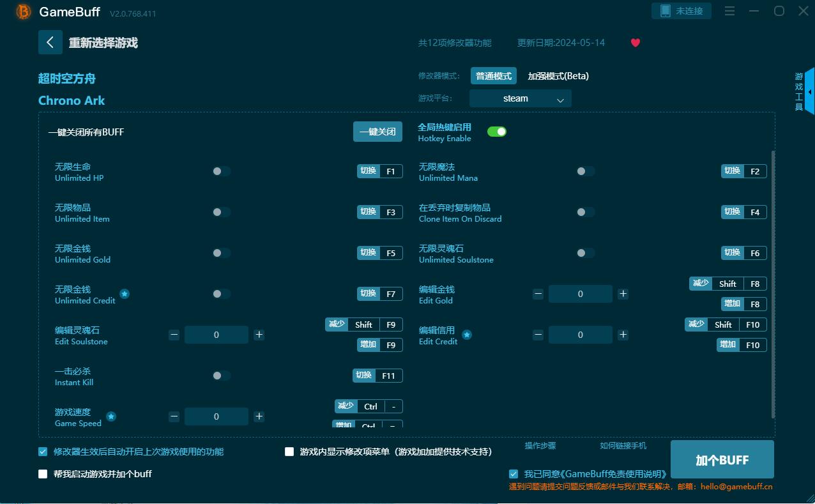Check launch game and add buff checkbox
This screenshot has height=504, width=815.
point(43,474)
